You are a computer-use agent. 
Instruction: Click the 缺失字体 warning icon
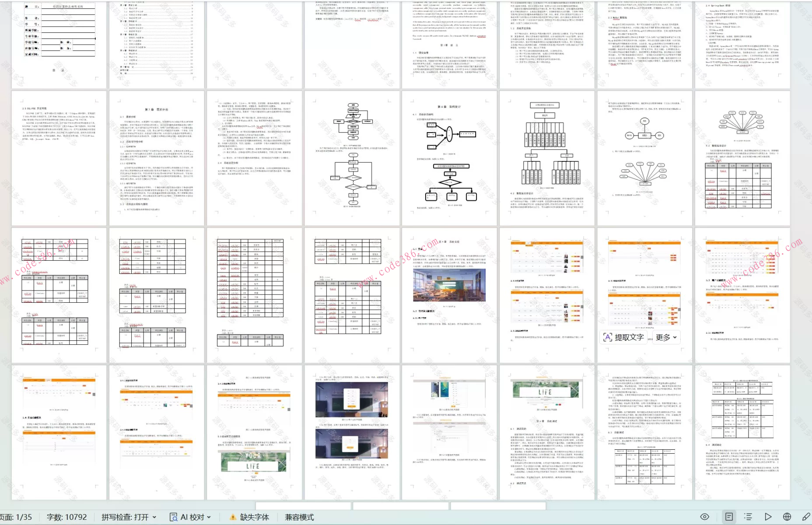233,517
